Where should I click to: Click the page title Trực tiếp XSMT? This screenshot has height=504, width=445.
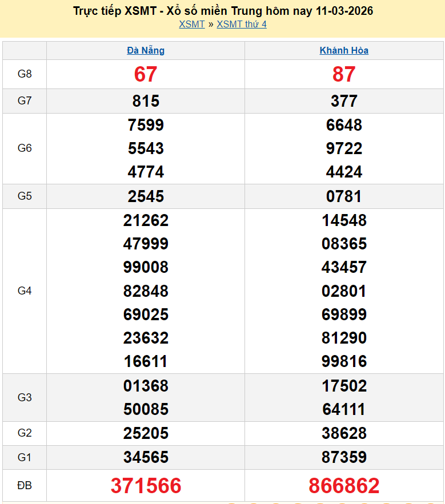(x=223, y=11)
